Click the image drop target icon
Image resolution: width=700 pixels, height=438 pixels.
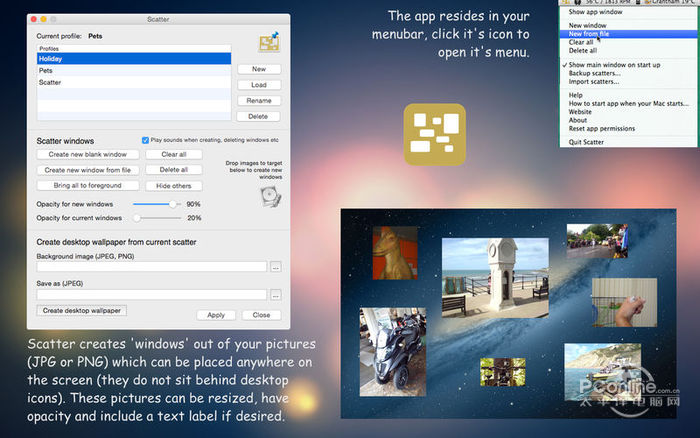(271, 196)
